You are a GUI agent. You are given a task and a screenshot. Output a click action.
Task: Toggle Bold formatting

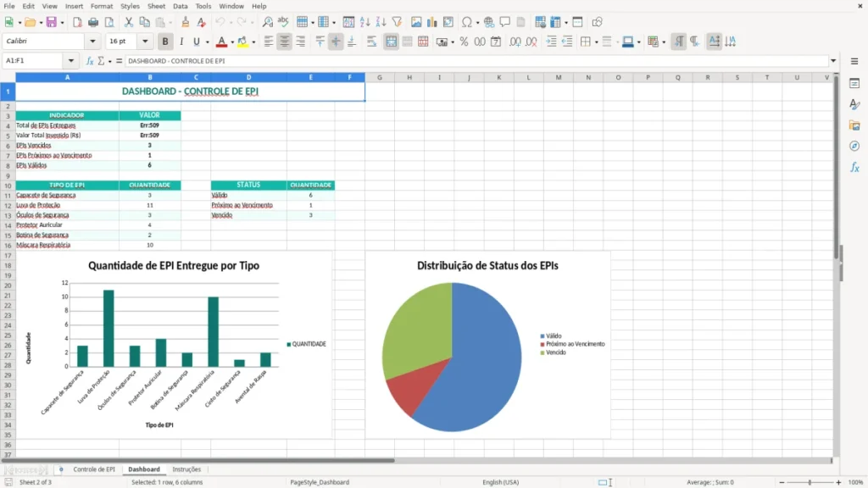tap(165, 42)
